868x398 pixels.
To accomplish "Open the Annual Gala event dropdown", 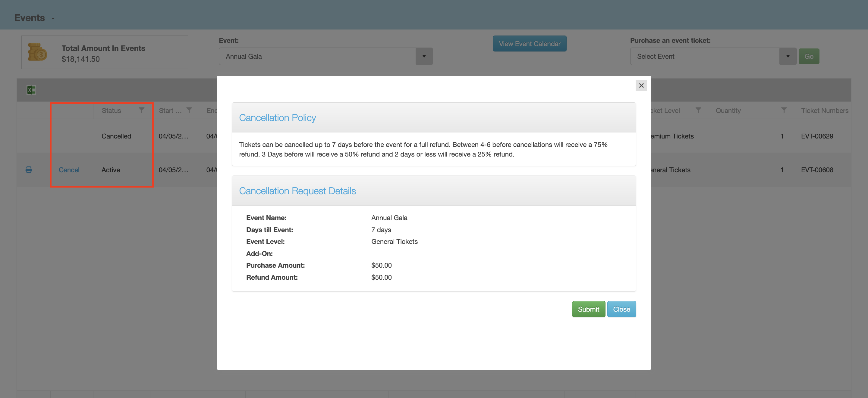I will (x=424, y=56).
